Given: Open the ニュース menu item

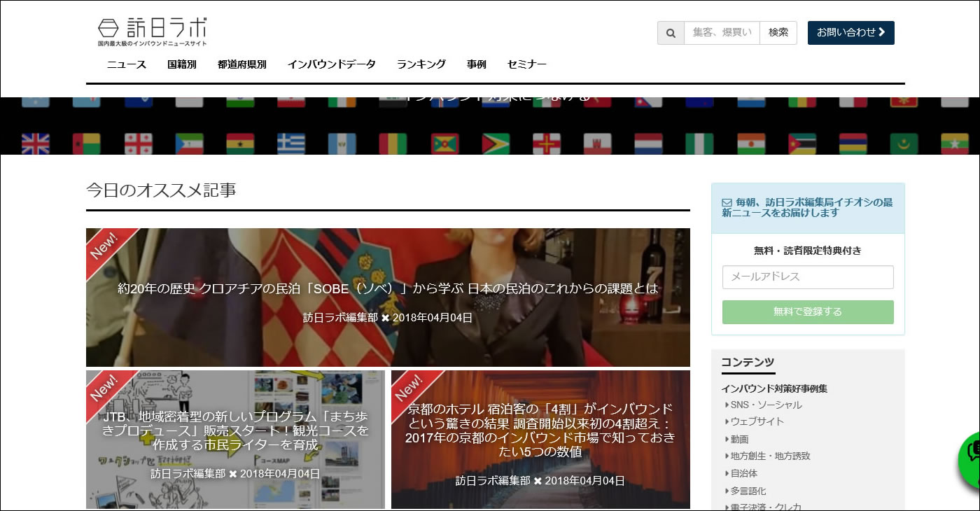Looking at the screenshot, I should (x=127, y=64).
